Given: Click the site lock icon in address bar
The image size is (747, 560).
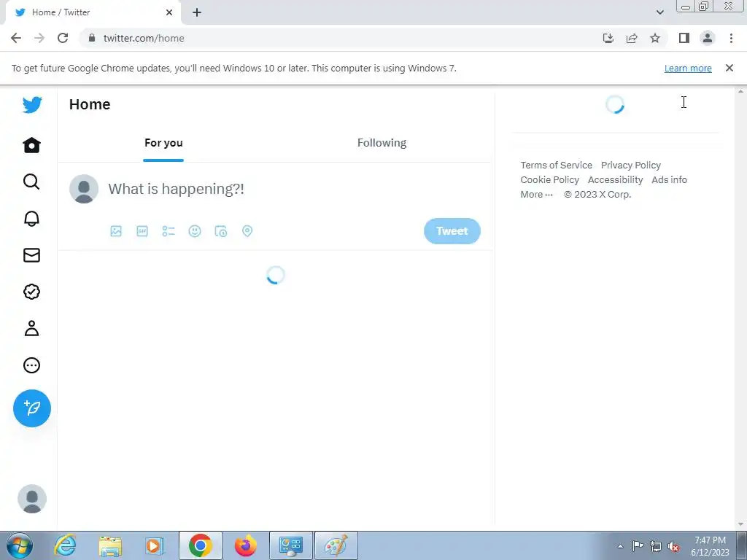Looking at the screenshot, I should tap(92, 38).
